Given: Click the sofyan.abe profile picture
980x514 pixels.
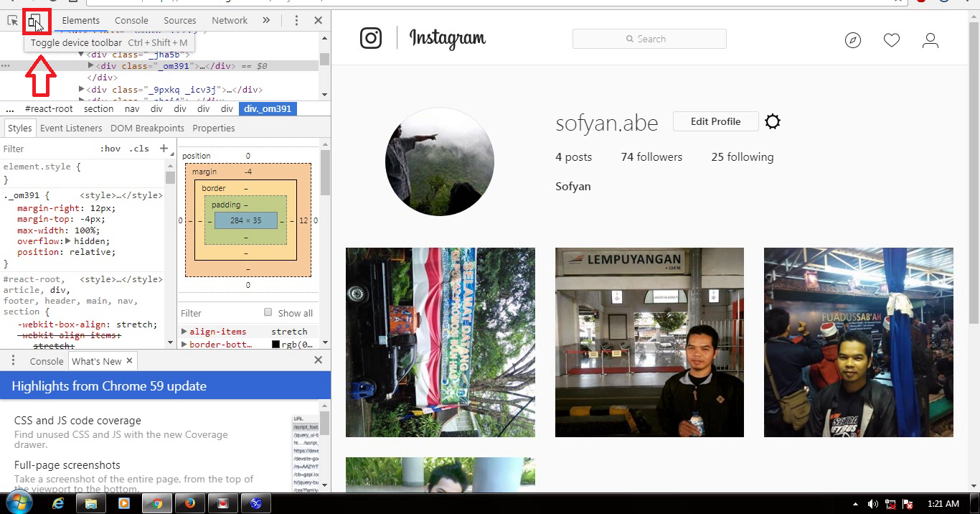Looking at the screenshot, I should [x=440, y=162].
